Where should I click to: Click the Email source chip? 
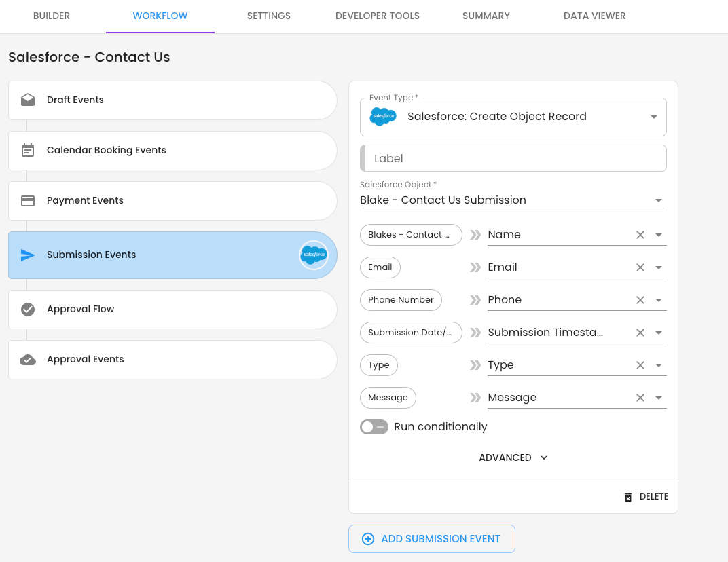pyautogui.click(x=380, y=267)
